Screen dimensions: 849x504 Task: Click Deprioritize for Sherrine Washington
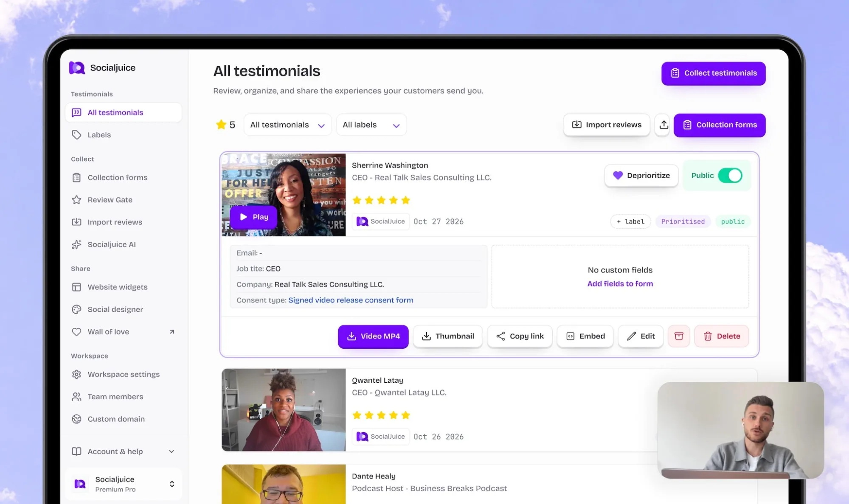(641, 175)
